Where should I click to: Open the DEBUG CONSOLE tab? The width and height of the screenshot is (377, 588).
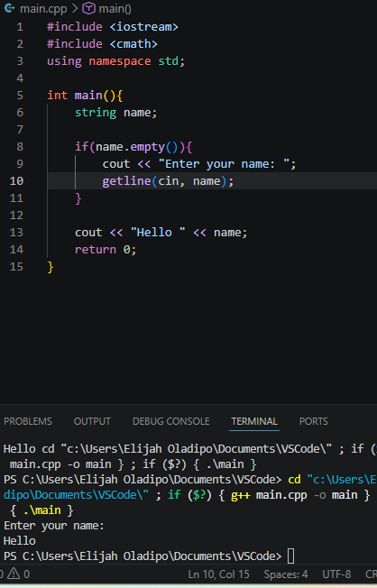171,421
